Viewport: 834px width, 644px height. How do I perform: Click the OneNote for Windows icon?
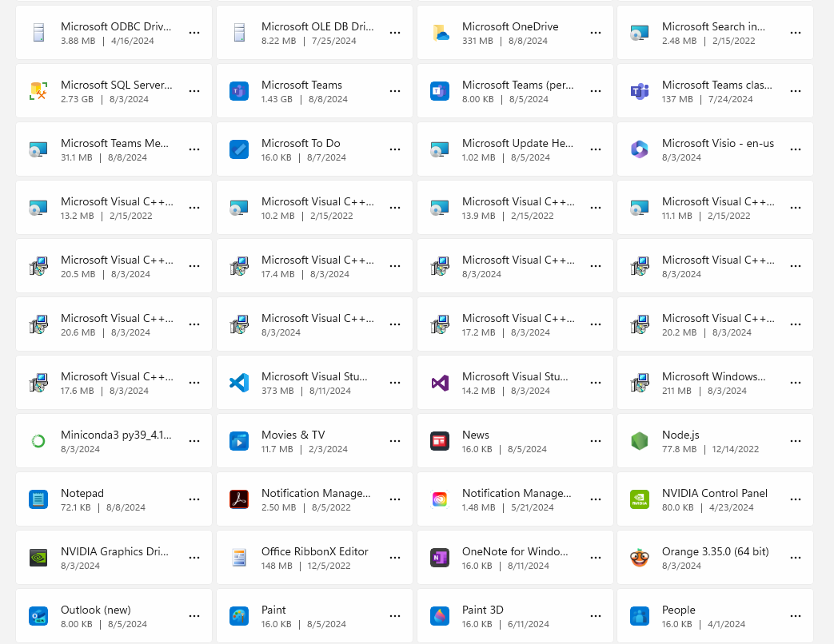click(440, 558)
